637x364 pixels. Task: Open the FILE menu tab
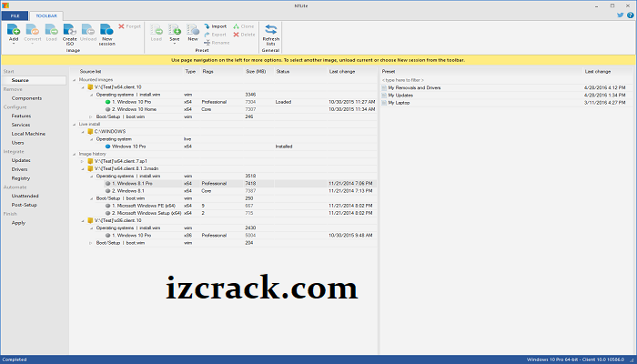point(15,15)
